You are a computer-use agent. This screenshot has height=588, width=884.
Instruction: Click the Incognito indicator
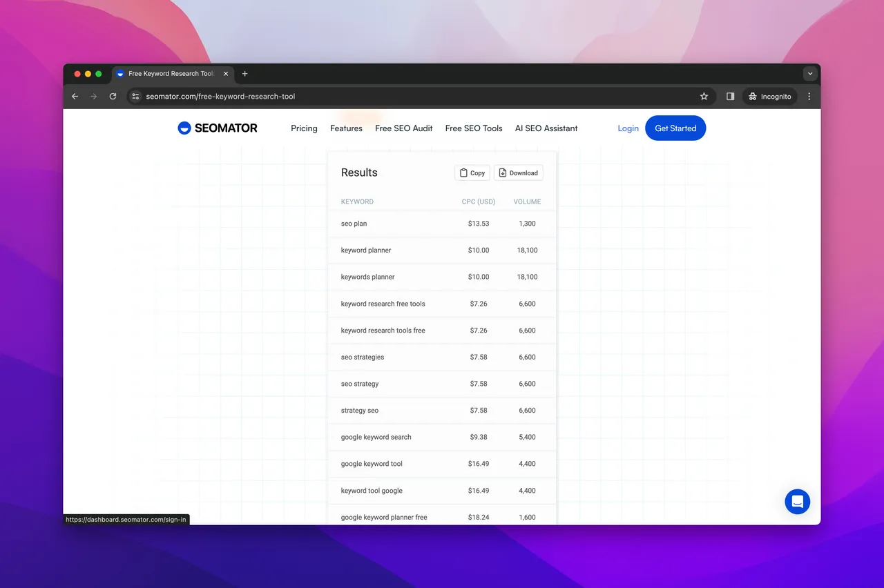(769, 97)
